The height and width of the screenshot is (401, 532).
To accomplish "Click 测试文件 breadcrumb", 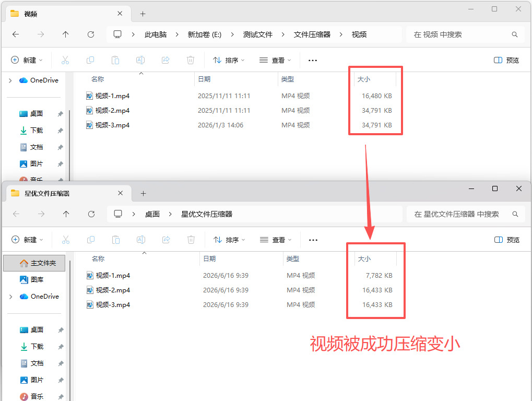I will pos(257,34).
